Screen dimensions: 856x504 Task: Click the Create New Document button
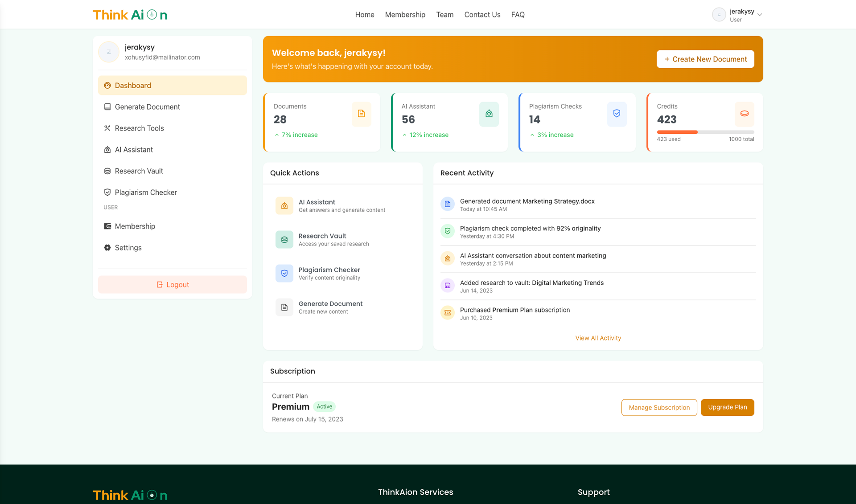tap(705, 59)
